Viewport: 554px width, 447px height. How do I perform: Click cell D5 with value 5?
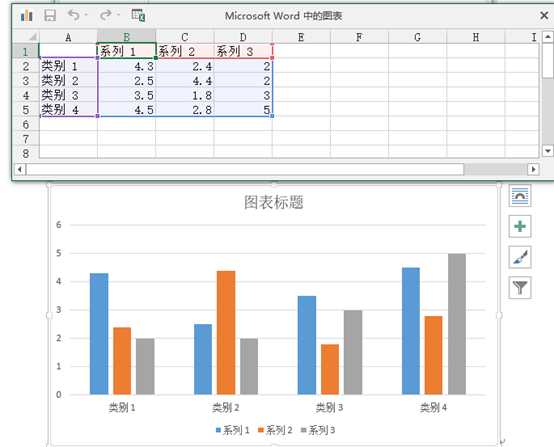pos(243,110)
